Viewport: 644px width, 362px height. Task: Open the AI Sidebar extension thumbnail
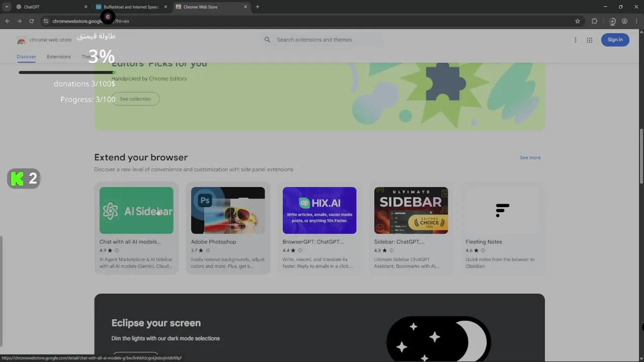coord(136,211)
